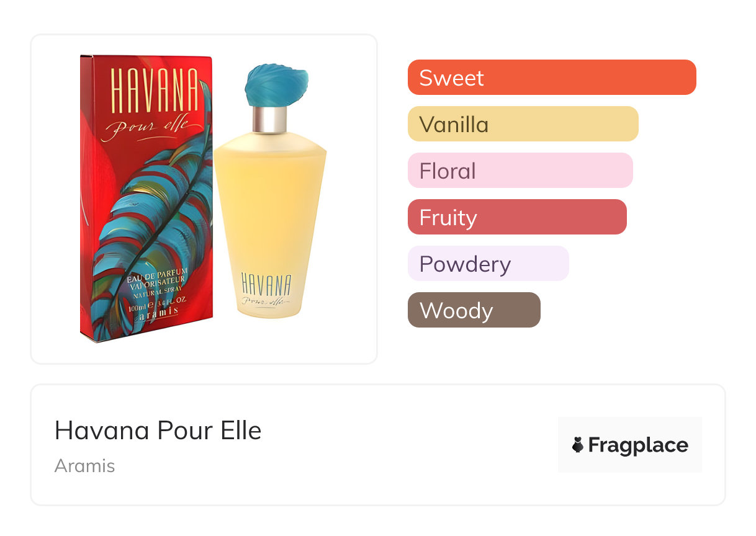The width and height of the screenshot is (756, 536).
Task: Pick the Fruity accord bar
Action: 516,217
